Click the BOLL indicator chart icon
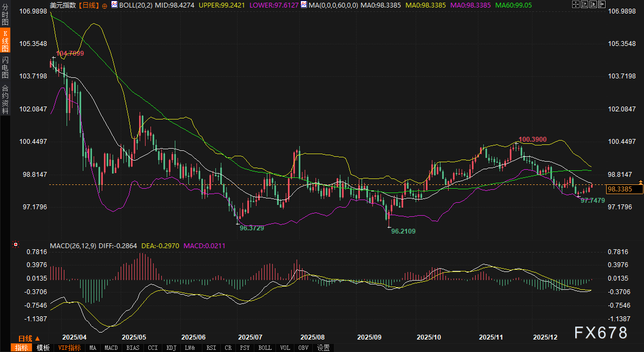Screen dimensions: 644x352 (x=115, y=4)
